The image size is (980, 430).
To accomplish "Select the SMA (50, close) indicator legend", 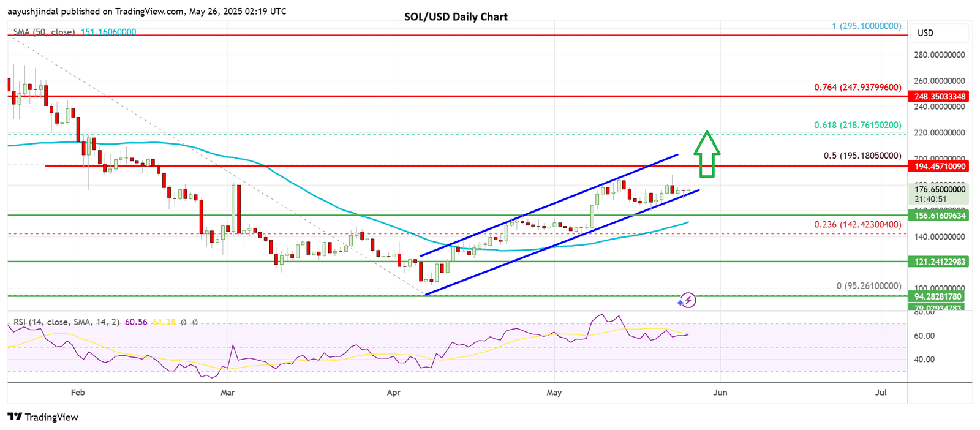I will (44, 32).
